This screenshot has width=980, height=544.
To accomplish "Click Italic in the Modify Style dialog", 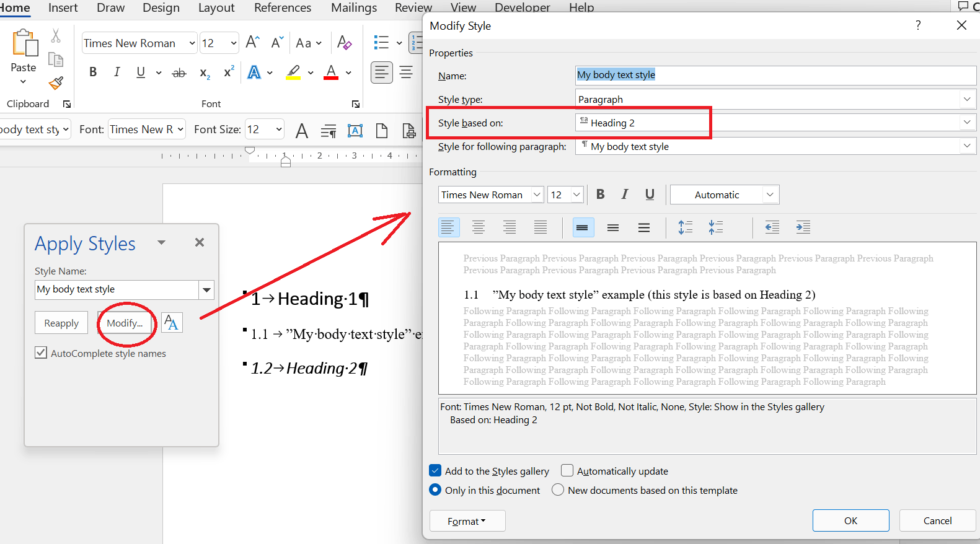I will pyautogui.click(x=625, y=195).
